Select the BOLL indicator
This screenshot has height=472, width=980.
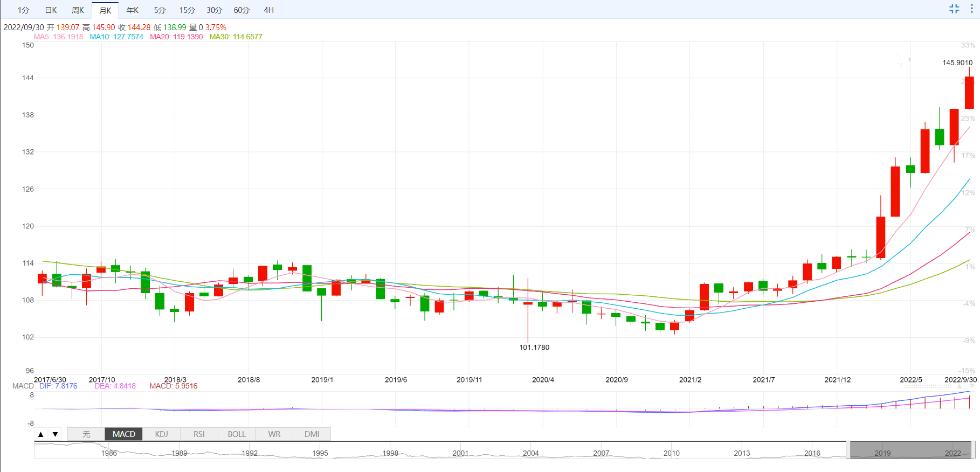click(237, 434)
